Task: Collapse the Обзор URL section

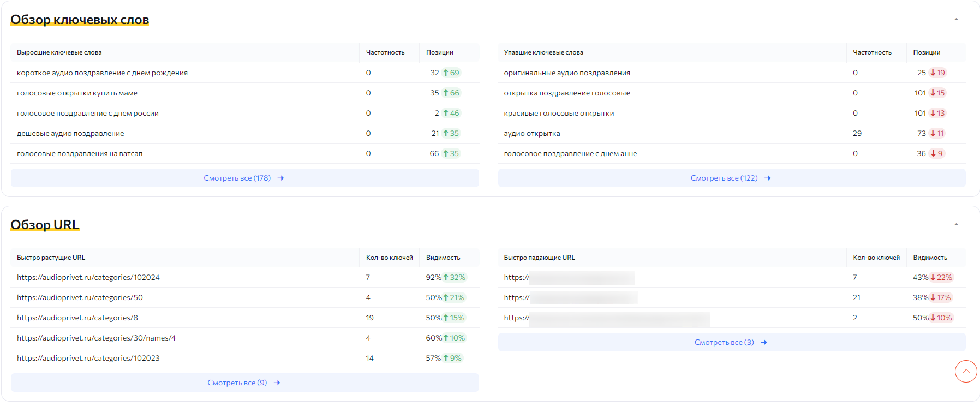Action: pyautogui.click(x=956, y=225)
